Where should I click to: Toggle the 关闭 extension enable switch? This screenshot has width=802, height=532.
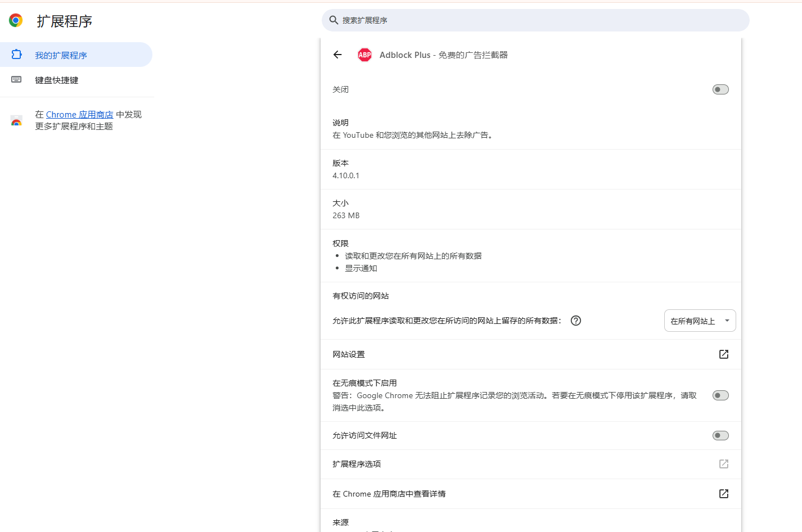(720, 89)
